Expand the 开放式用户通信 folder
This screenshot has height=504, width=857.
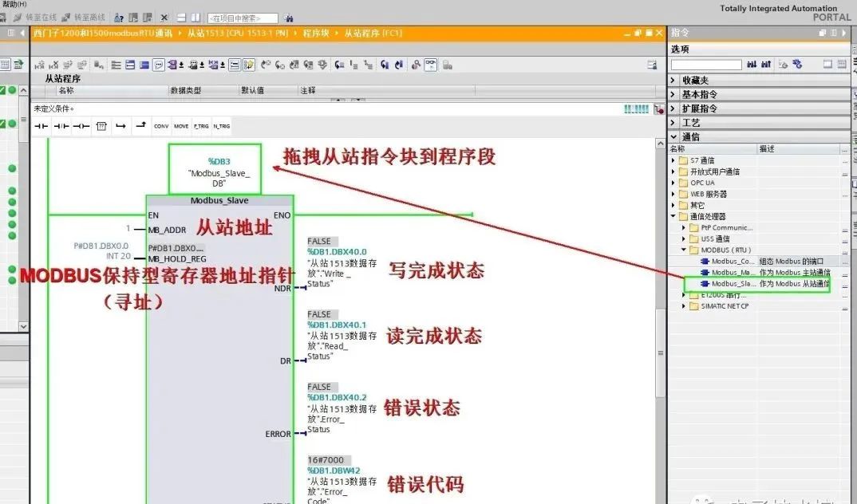pyautogui.click(x=673, y=171)
